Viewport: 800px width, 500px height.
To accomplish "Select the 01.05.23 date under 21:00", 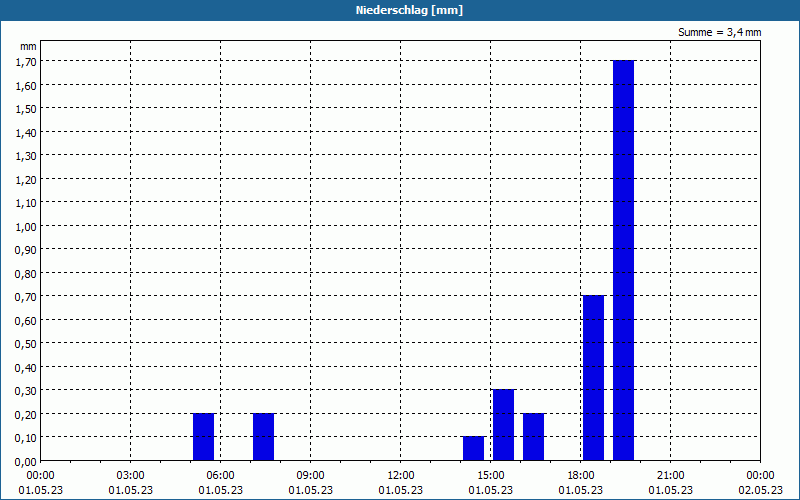I will pos(670,490).
